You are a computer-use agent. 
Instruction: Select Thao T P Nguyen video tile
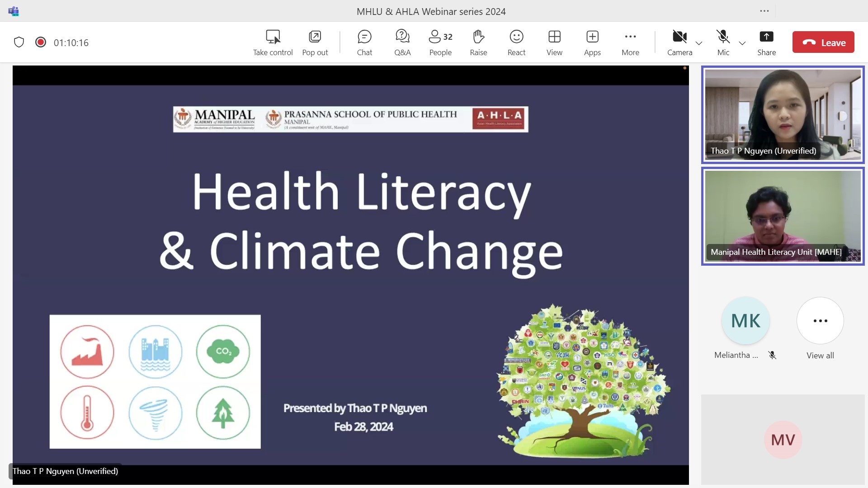pos(783,115)
